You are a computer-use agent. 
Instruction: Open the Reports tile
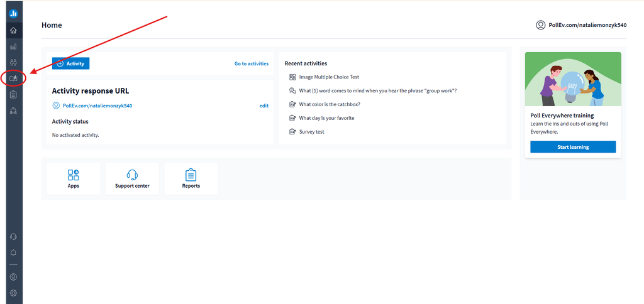[191, 178]
